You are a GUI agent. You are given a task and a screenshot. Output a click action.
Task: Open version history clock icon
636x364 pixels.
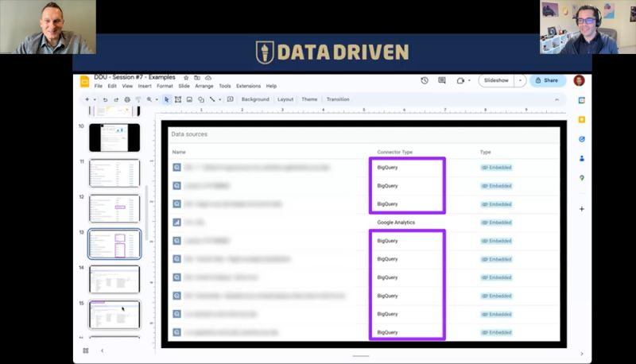[x=425, y=80]
